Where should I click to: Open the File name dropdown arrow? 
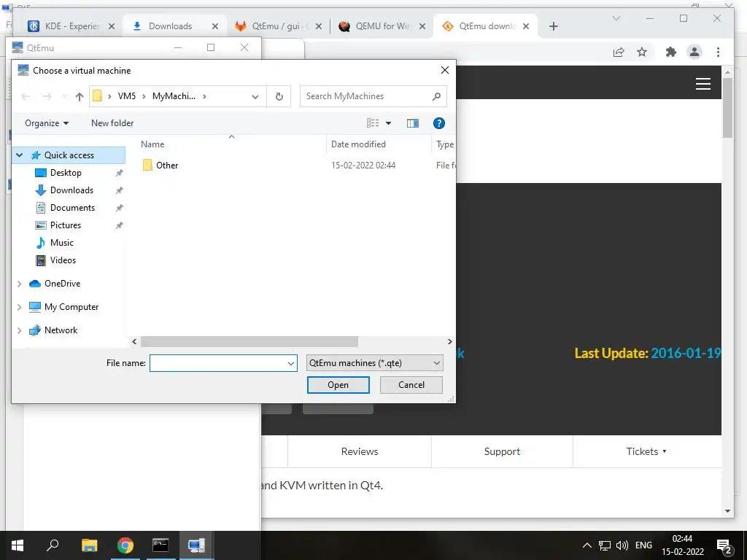(290, 363)
